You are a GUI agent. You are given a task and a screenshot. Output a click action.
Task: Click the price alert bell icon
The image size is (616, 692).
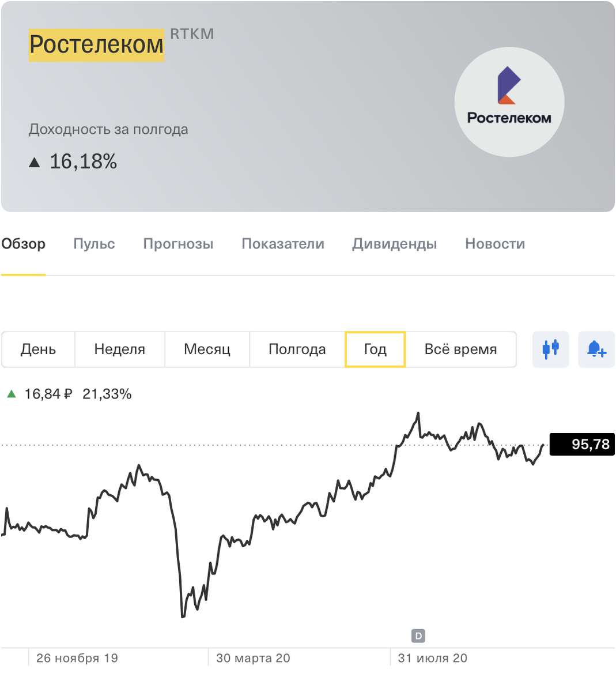pos(596,349)
